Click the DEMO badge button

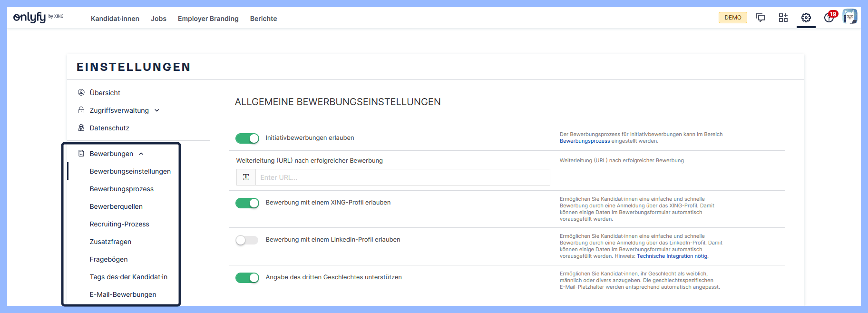click(x=733, y=18)
